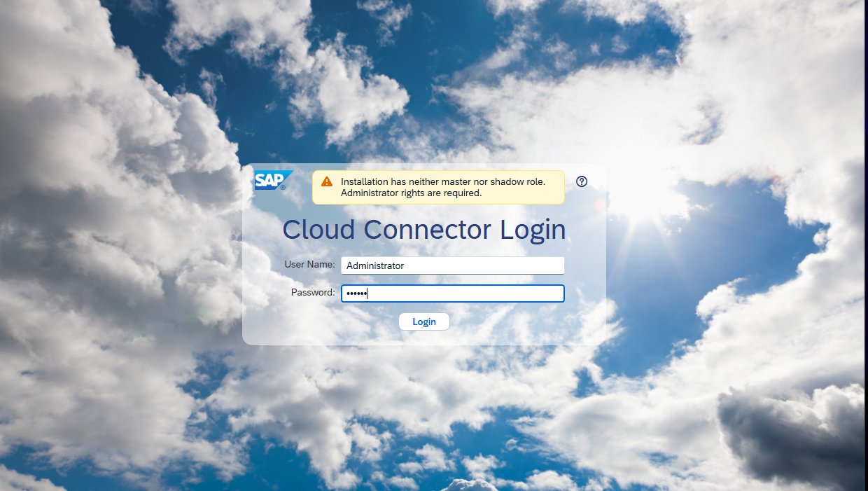
Task: Click the User Name field containing Administrator
Action: coord(453,265)
